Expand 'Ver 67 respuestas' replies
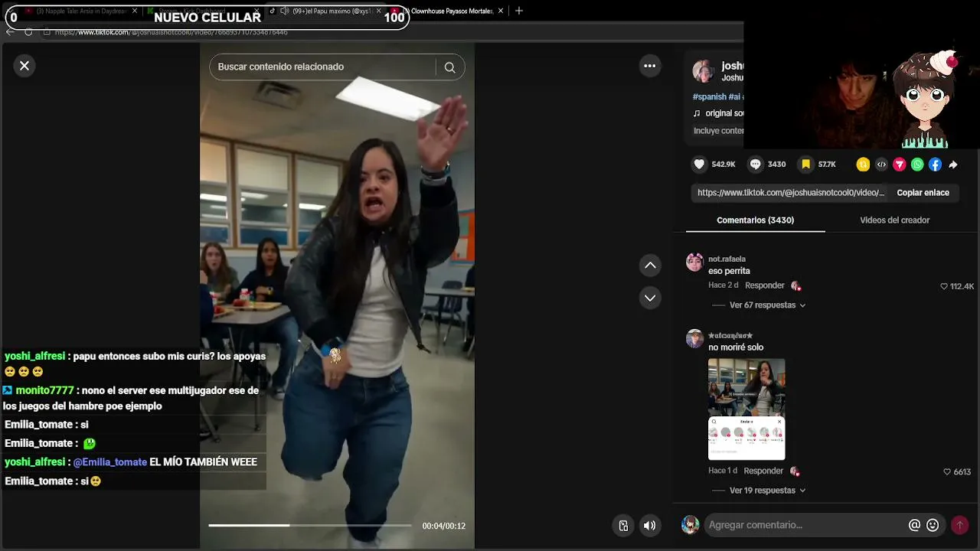This screenshot has width=980, height=551. click(x=767, y=305)
